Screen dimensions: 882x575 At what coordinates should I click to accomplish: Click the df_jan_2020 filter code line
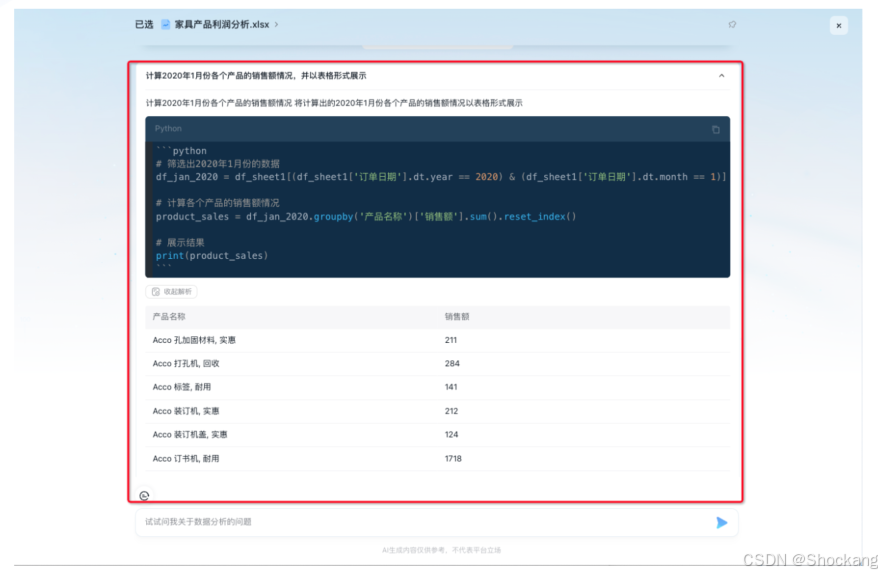pos(441,177)
